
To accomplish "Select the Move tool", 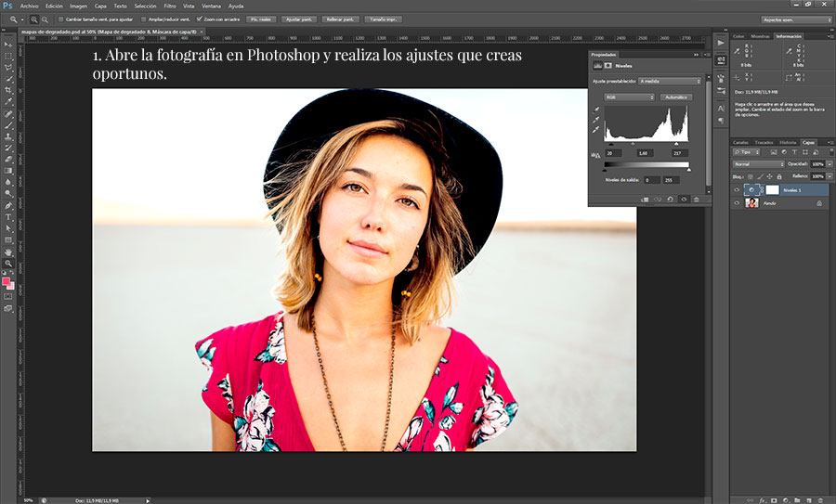I will [8, 45].
